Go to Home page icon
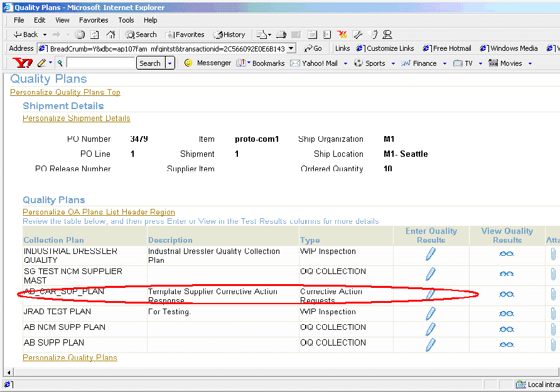 (x=110, y=34)
